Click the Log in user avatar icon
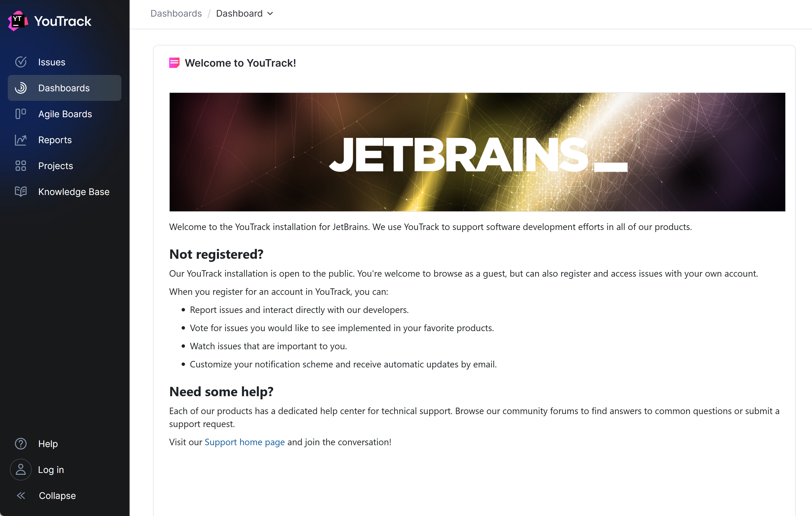The image size is (812, 516). click(x=20, y=470)
